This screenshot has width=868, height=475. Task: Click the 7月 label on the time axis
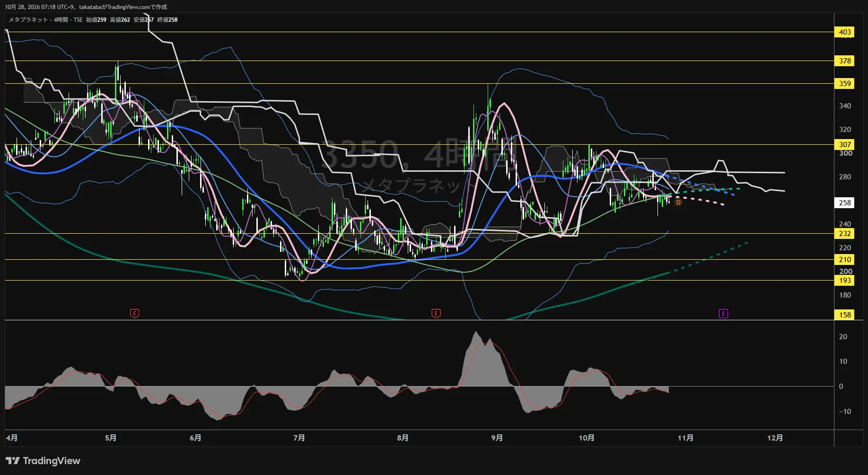coord(299,438)
